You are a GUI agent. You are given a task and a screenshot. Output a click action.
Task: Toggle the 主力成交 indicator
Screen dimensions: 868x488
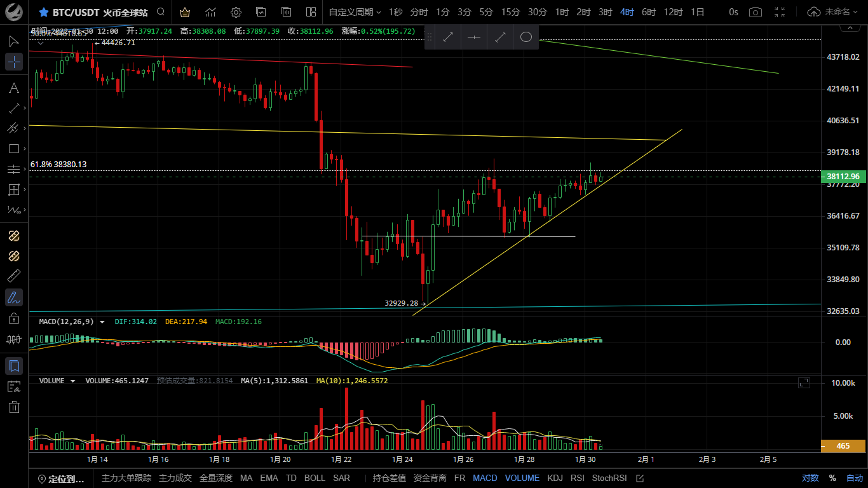175,478
